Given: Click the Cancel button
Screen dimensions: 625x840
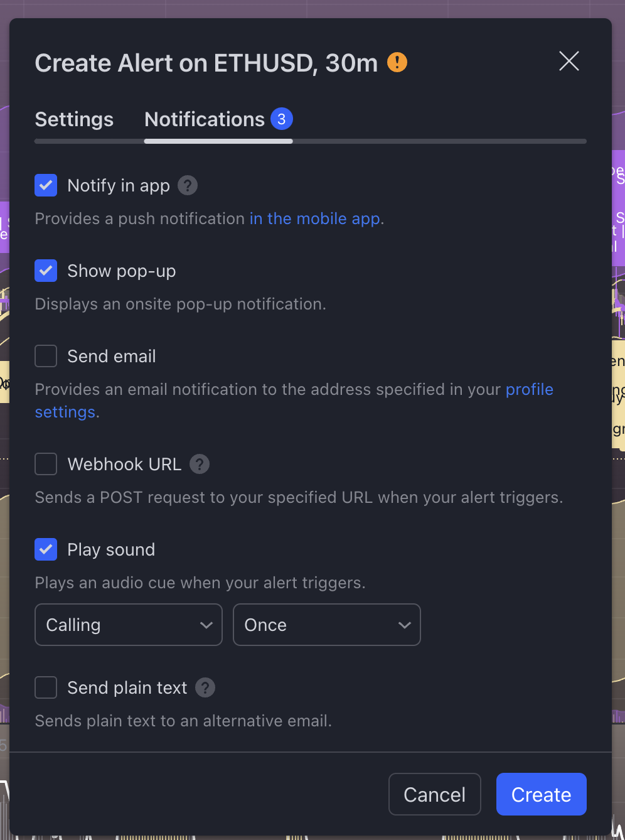Looking at the screenshot, I should tap(434, 794).
